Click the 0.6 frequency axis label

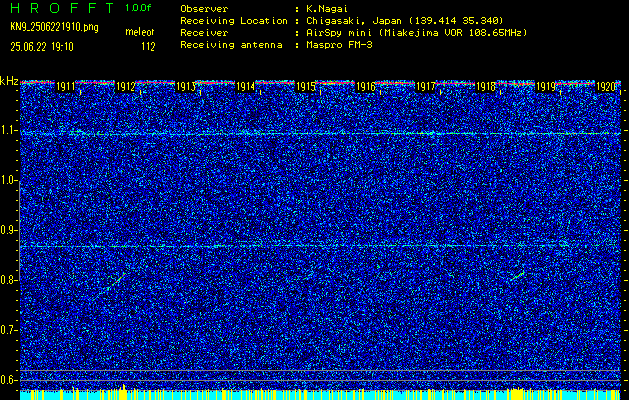coord(9,380)
